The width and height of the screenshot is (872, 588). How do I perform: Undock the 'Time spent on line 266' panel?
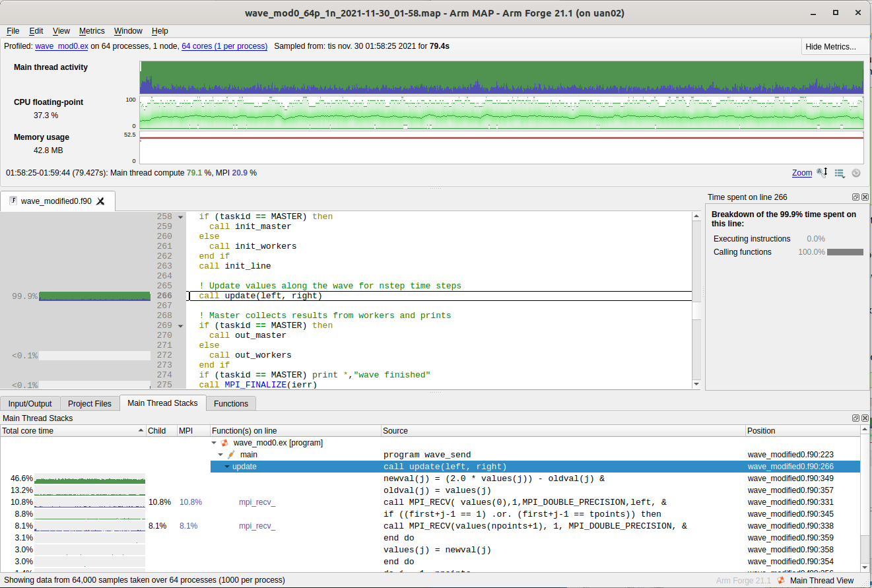[855, 197]
